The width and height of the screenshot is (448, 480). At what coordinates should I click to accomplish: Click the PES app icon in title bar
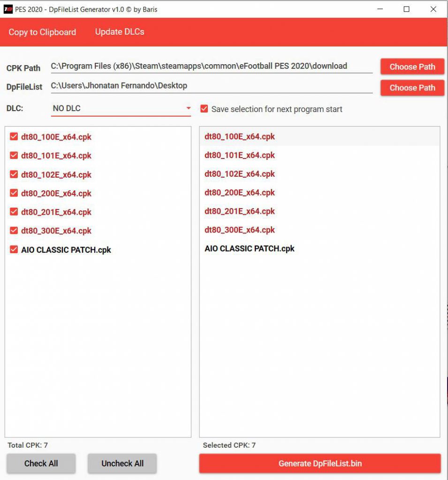pos(8,9)
